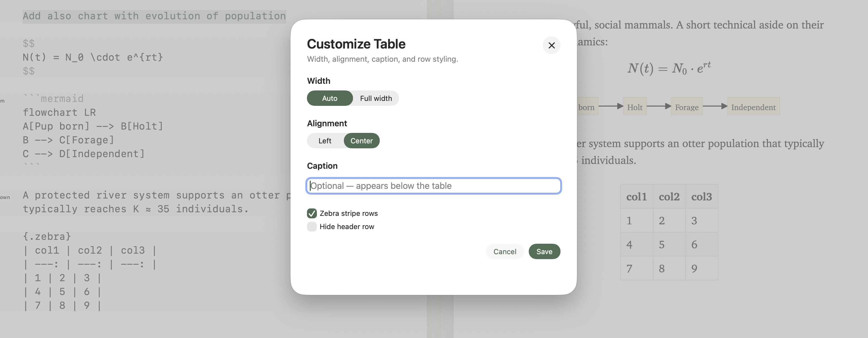
Task: Click col1 header in preview table
Action: click(637, 197)
